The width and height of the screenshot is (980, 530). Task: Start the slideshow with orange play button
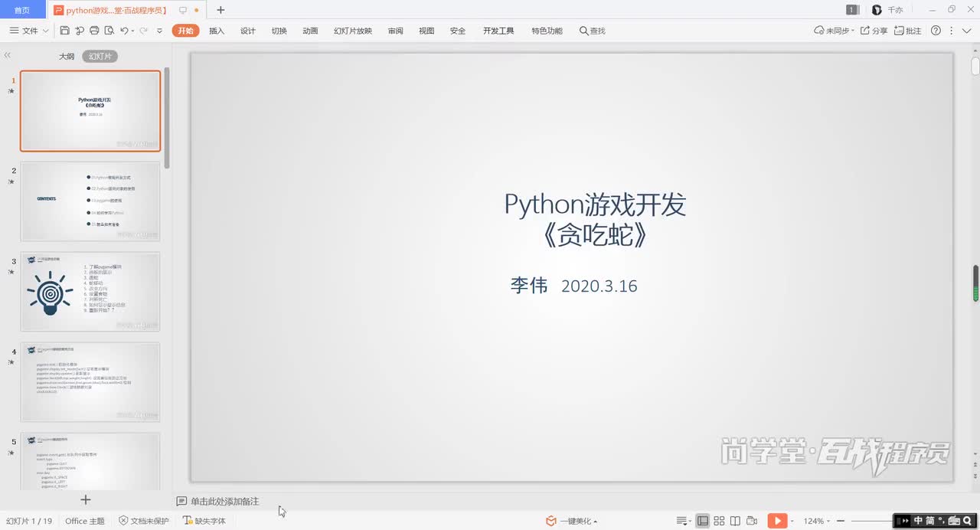(776, 521)
